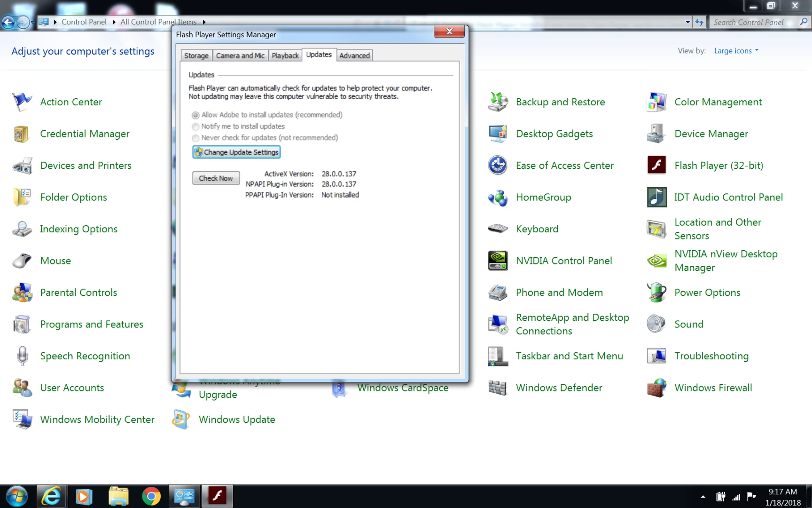This screenshot has height=508, width=812.
Task: Open the Color Management icon
Action: [x=656, y=102]
